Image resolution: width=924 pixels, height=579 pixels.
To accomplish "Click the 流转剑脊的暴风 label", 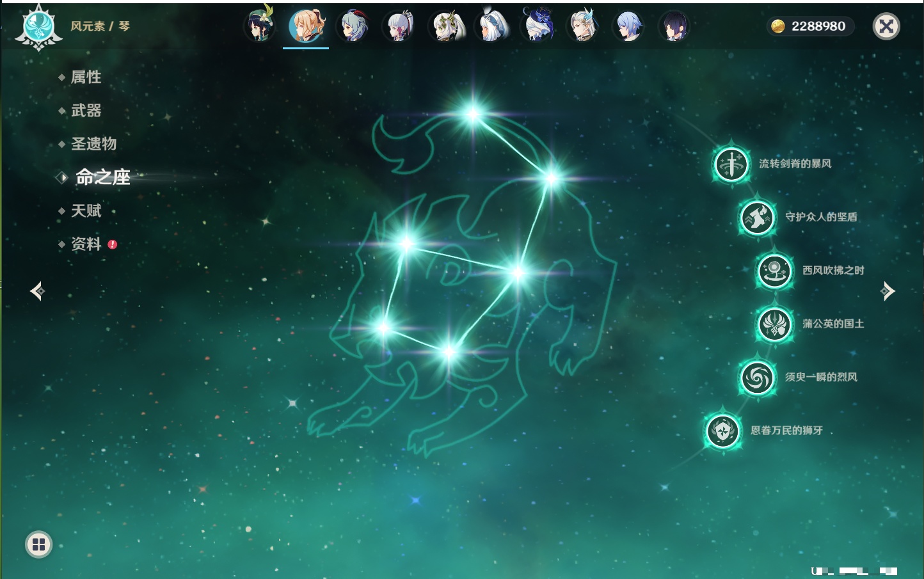I will pyautogui.click(x=795, y=164).
